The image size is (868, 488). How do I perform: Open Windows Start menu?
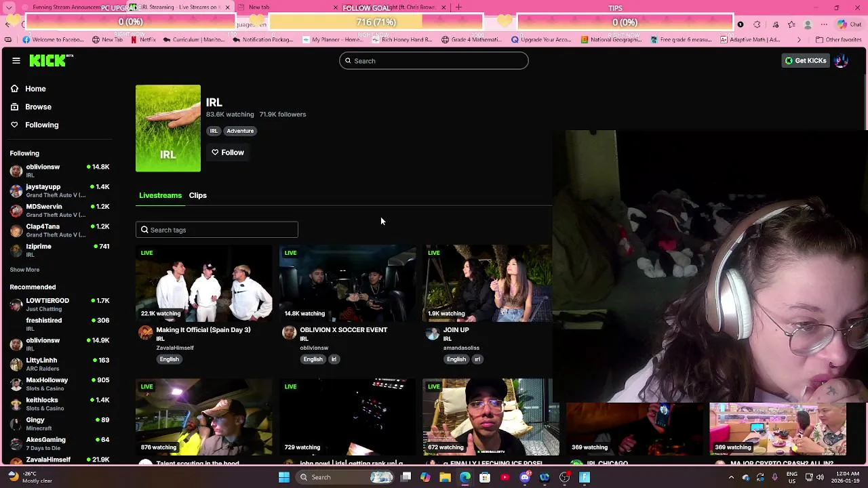pos(284,477)
